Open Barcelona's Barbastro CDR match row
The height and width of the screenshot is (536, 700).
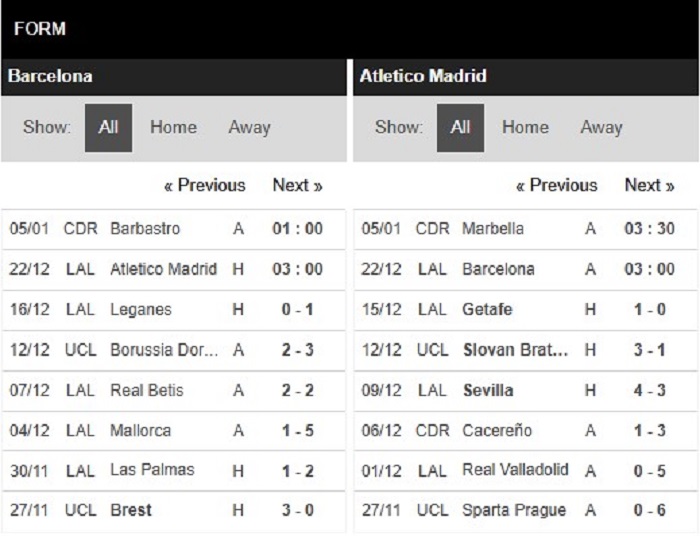173,229
